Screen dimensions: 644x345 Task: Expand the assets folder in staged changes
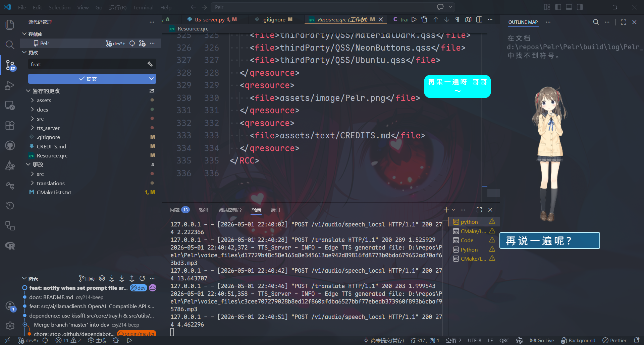pos(32,100)
